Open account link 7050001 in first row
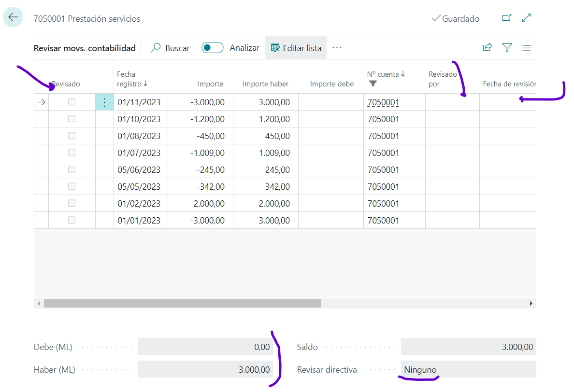The image size is (574, 392). 383,102
